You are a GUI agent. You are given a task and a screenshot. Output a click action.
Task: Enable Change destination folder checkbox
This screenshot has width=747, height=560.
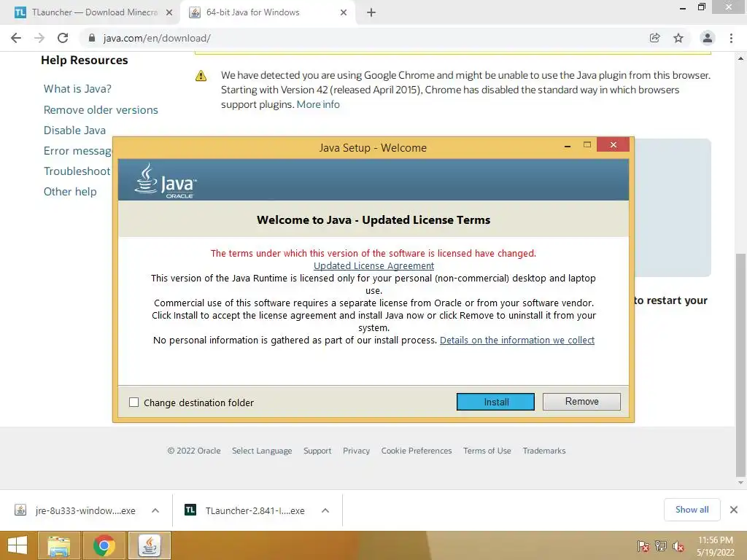pos(134,402)
